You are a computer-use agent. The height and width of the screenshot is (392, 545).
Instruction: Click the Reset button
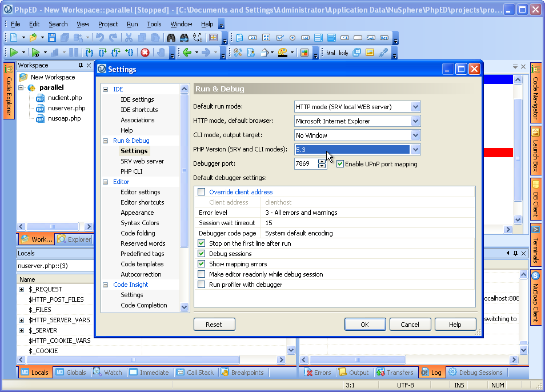coord(214,325)
